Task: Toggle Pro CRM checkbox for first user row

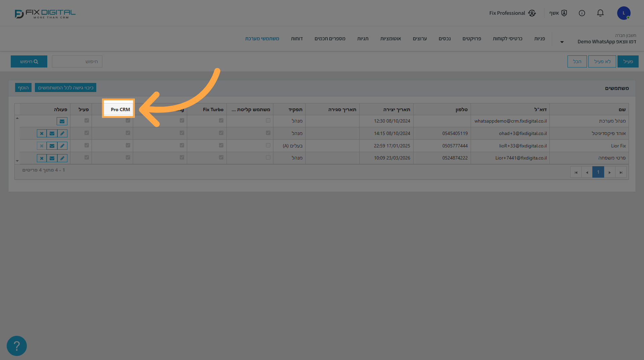Action: coord(128,121)
